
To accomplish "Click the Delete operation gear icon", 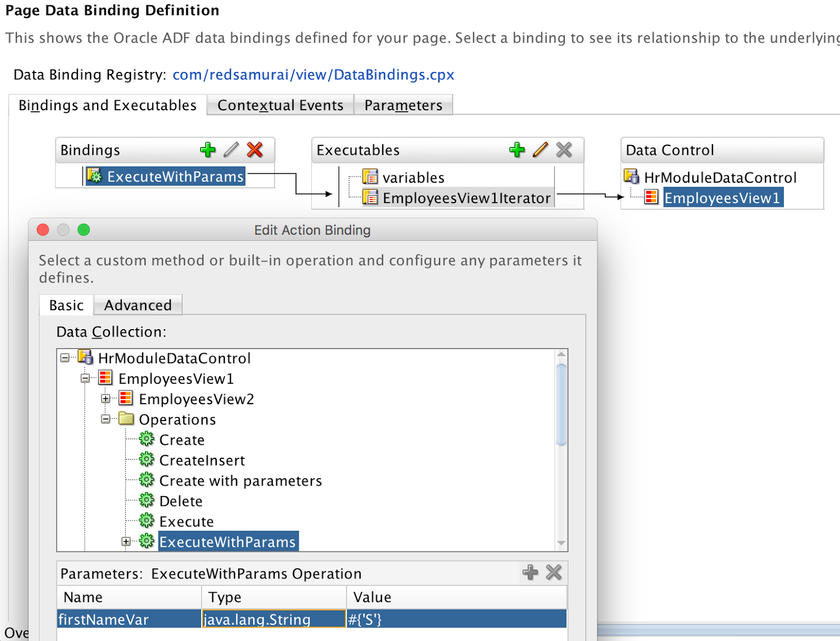I will tap(146, 500).
